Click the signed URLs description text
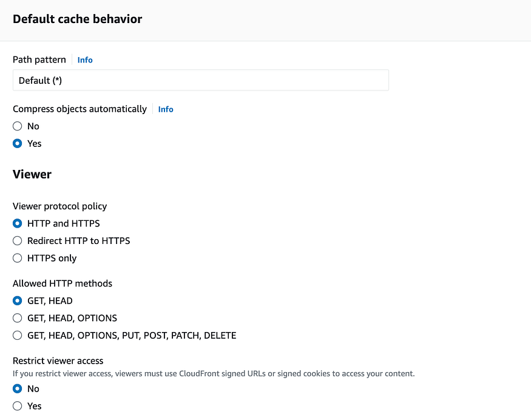 tap(214, 373)
